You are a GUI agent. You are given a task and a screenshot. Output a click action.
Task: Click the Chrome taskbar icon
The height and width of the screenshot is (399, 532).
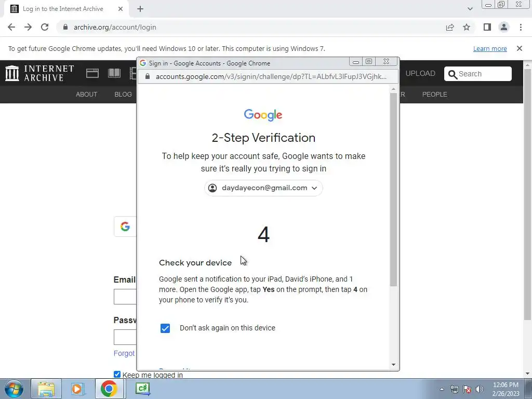point(109,389)
